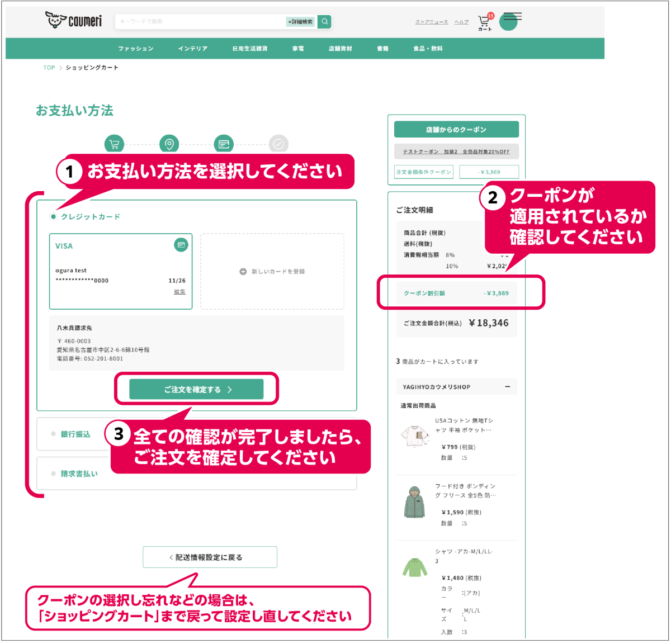Click the caumeri logo icon
Viewport: 671px width, 644px height.
[x=55, y=20]
